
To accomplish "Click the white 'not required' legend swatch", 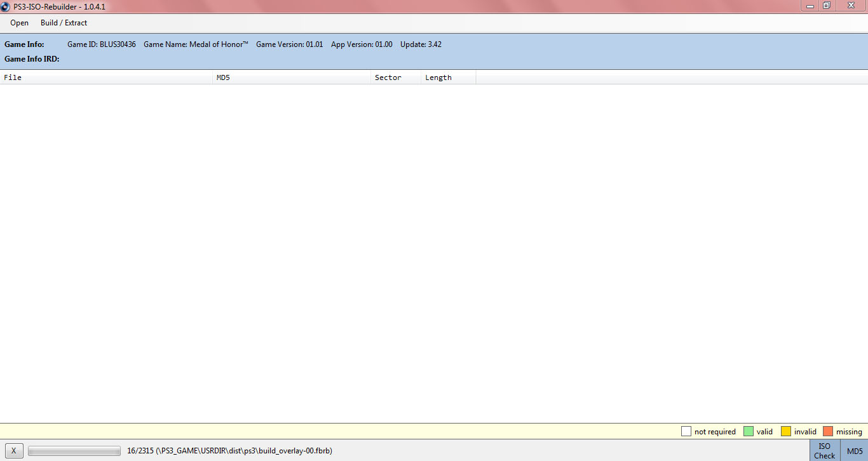I will (686, 431).
